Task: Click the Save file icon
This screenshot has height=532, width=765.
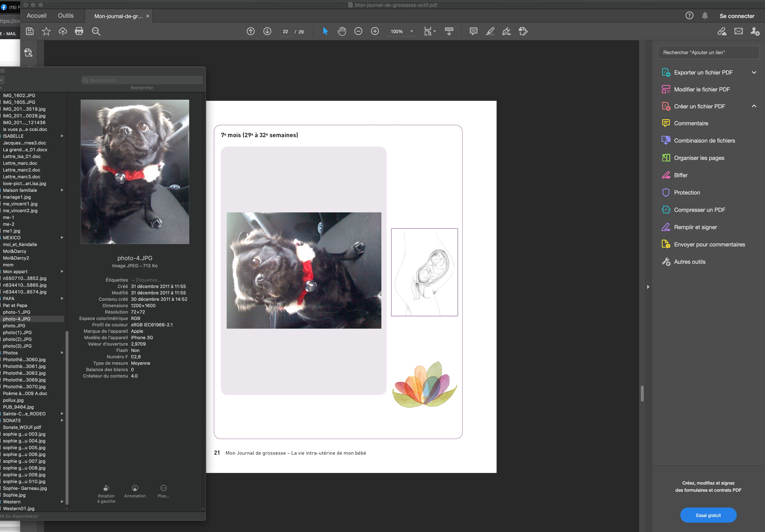Action: point(30,31)
